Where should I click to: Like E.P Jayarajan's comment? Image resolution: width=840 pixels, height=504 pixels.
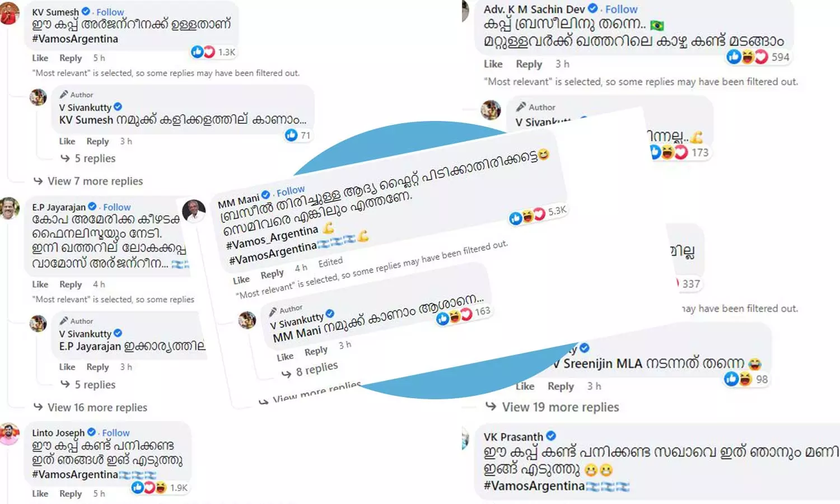(x=40, y=284)
